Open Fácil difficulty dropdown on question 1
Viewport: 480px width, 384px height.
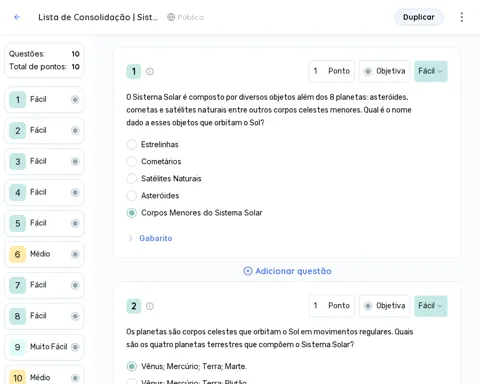pos(431,71)
